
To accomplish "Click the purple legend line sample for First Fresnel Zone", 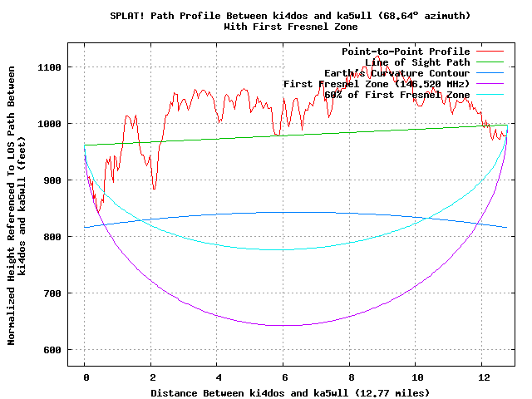I will (490, 84).
